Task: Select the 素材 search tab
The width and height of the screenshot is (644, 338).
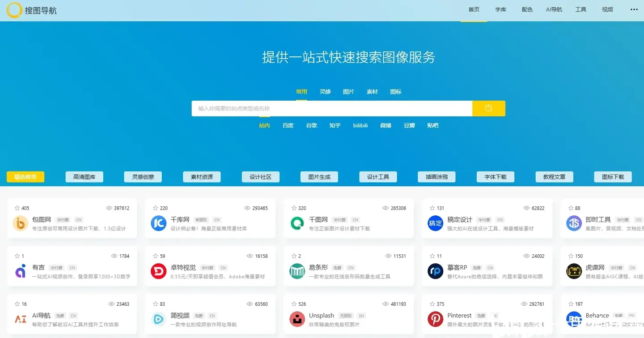Action: (372, 92)
